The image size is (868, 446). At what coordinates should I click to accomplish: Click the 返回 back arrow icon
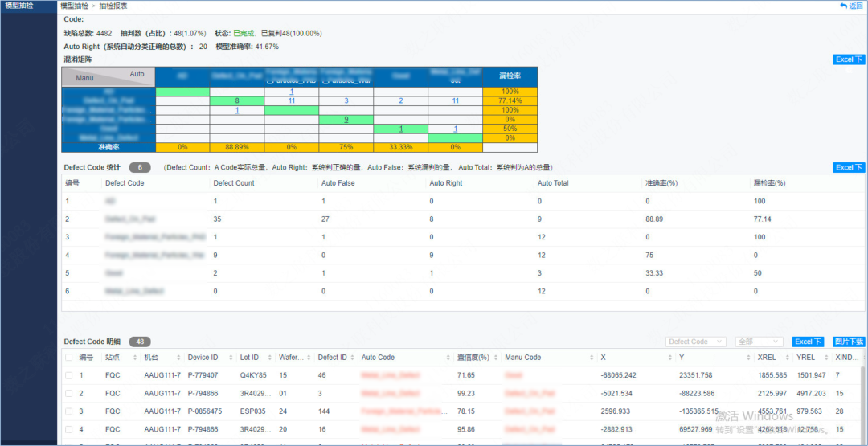tap(844, 6)
